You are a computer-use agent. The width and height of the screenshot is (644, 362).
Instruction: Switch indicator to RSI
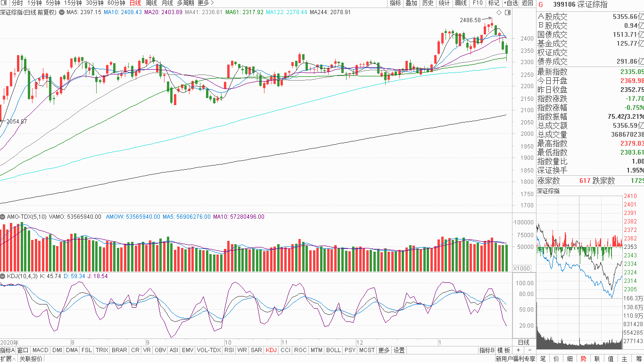tap(229, 350)
